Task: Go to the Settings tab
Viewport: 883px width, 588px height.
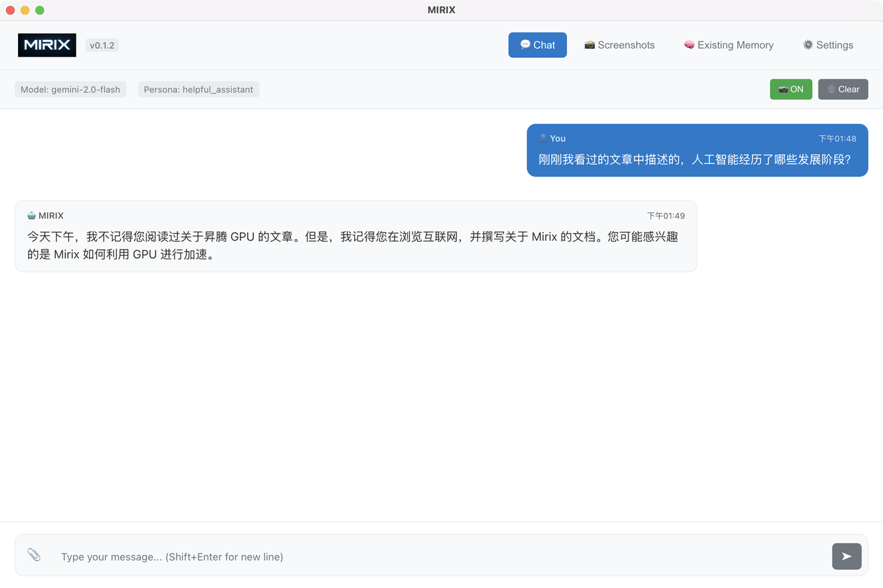Action: (828, 45)
